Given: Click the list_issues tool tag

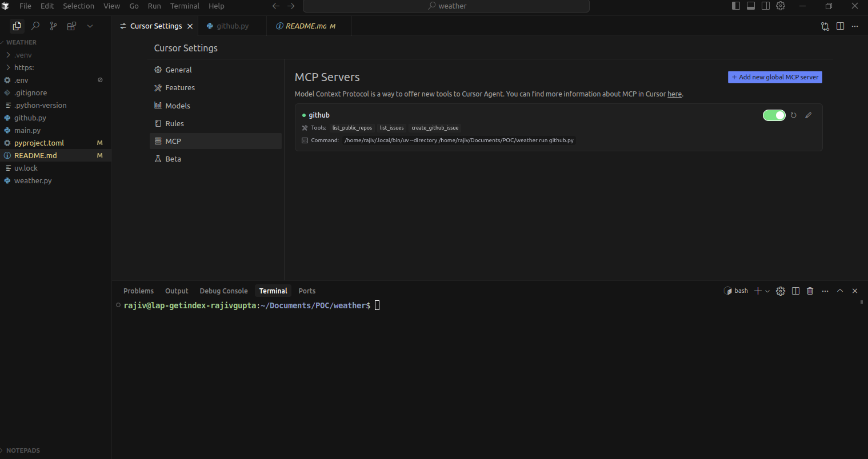Looking at the screenshot, I should pos(391,128).
